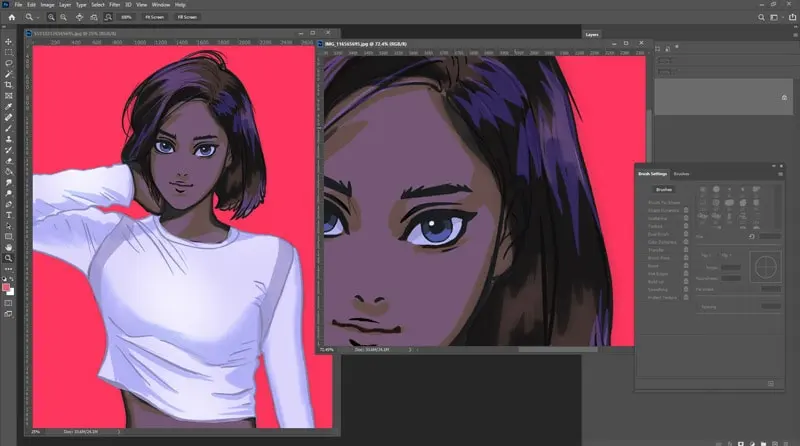
Task: Select the Dodge tool
Action: point(8,193)
